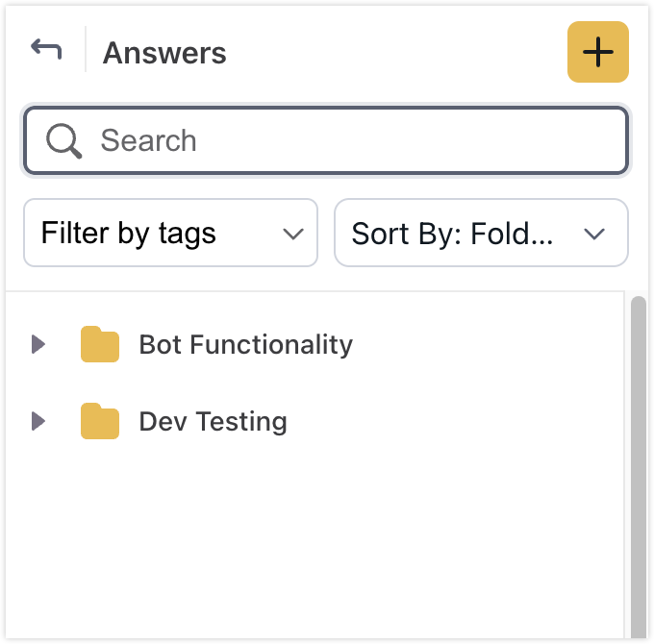Click the 'Sort By: Fold...' label text

[452, 234]
